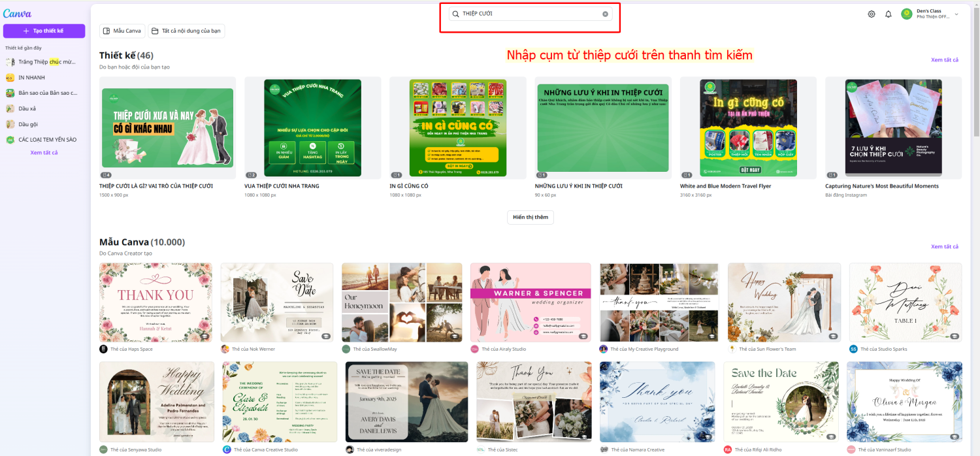
Task: Click Sun Flower's Team creator avatar
Action: [x=732, y=349]
